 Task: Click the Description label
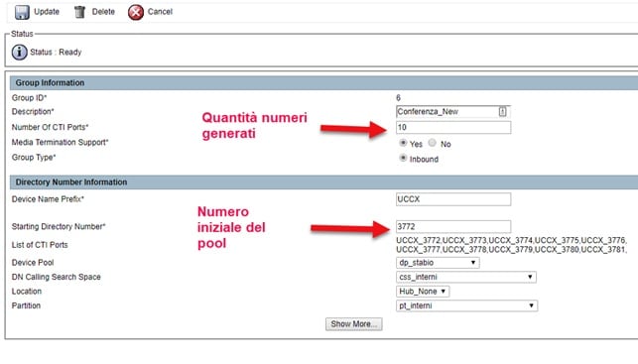[33, 111]
